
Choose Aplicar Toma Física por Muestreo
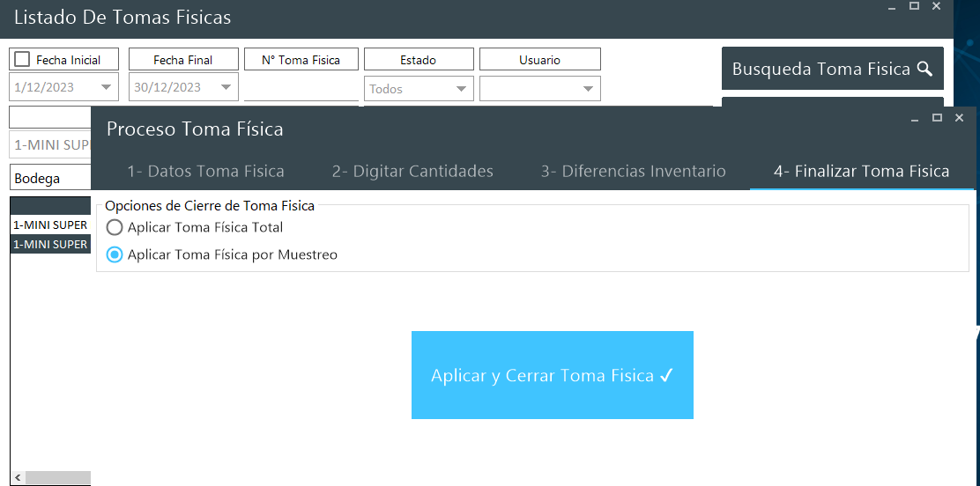click(x=115, y=255)
